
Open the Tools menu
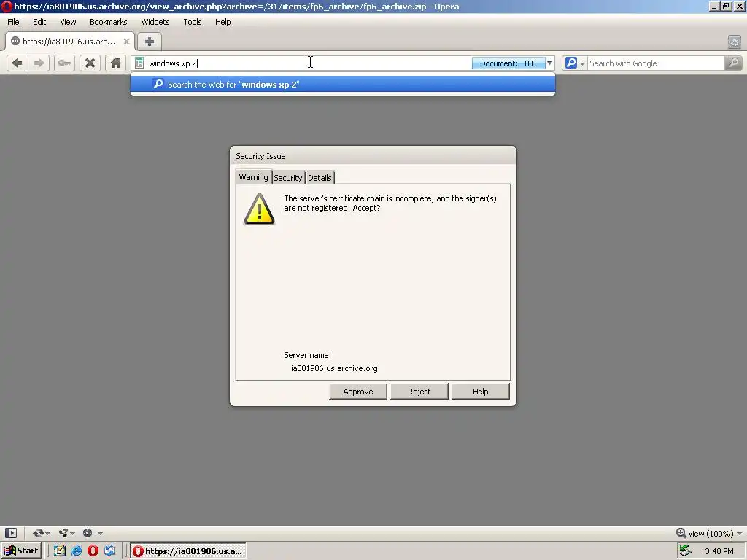coord(193,22)
